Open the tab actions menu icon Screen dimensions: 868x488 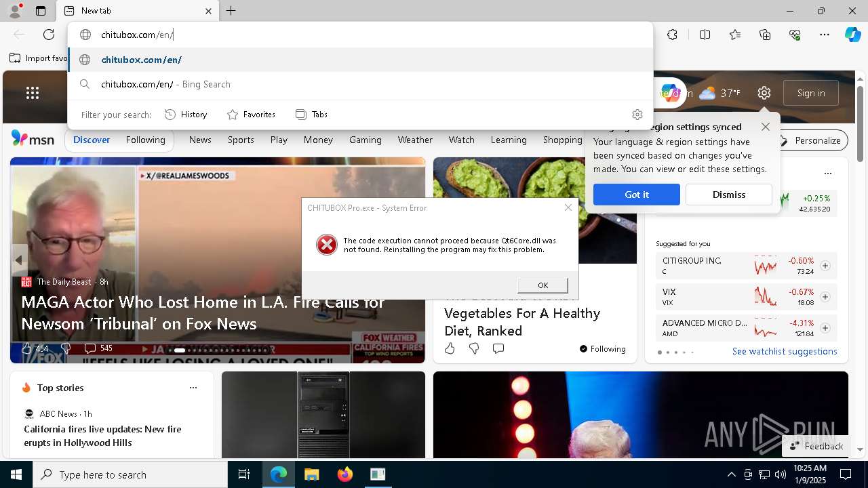tap(41, 11)
